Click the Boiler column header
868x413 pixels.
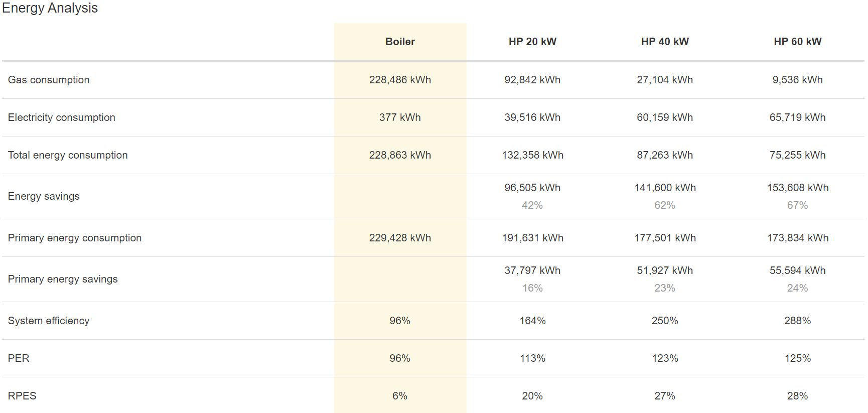coord(400,42)
